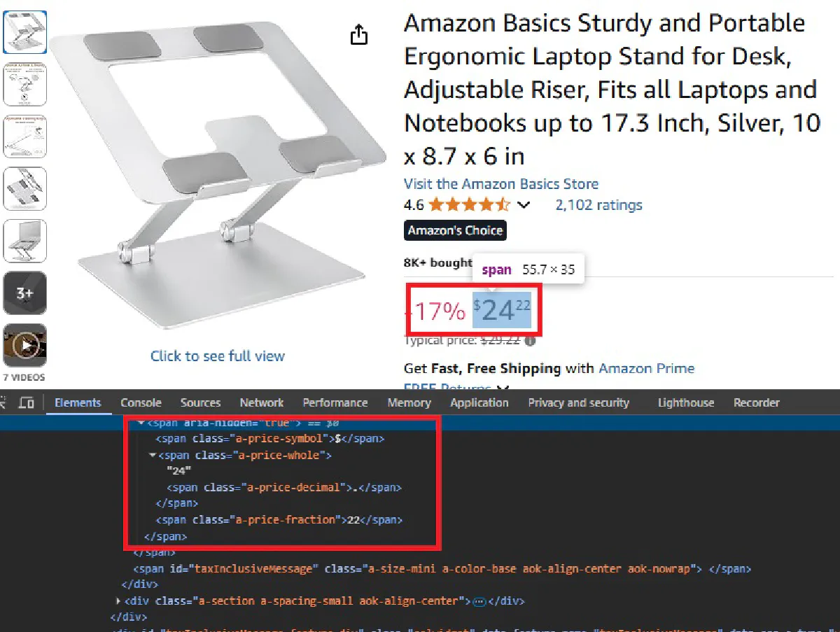This screenshot has height=632, width=840.
Task: Select the first laptop stand thumbnail in sidebar
Action: click(25, 32)
